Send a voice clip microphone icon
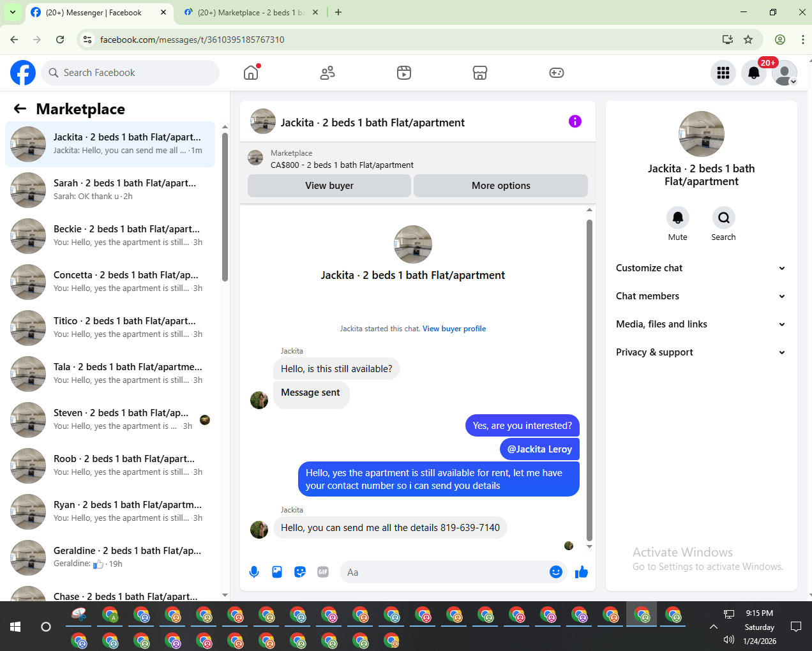Screen dimensions: 812x651 coord(254,572)
